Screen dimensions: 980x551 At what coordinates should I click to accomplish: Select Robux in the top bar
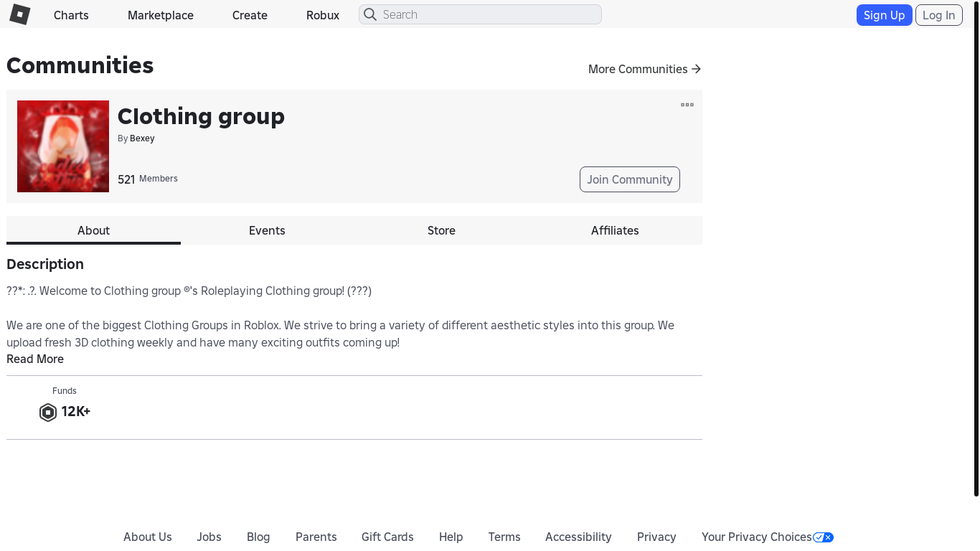click(x=323, y=15)
